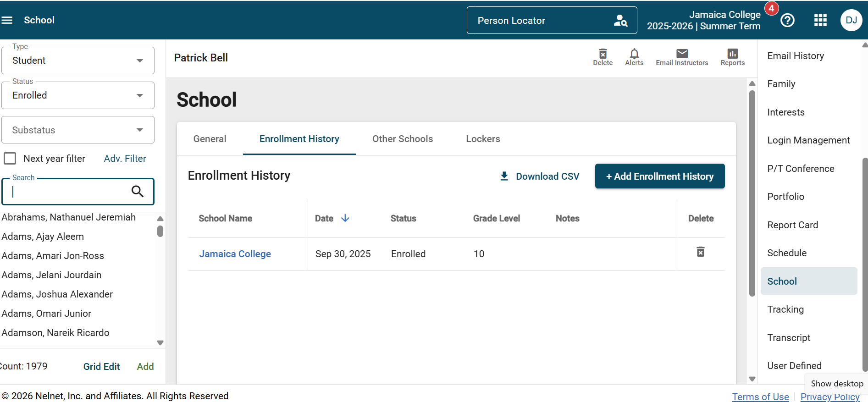Open Login Management in the sidebar
This screenshot has height=402, width=868.
point(809,140)
